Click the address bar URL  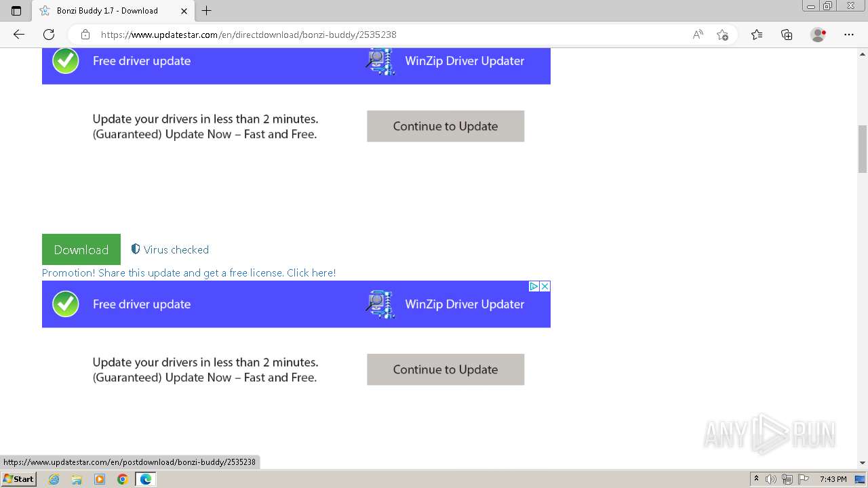click(248, 35)
